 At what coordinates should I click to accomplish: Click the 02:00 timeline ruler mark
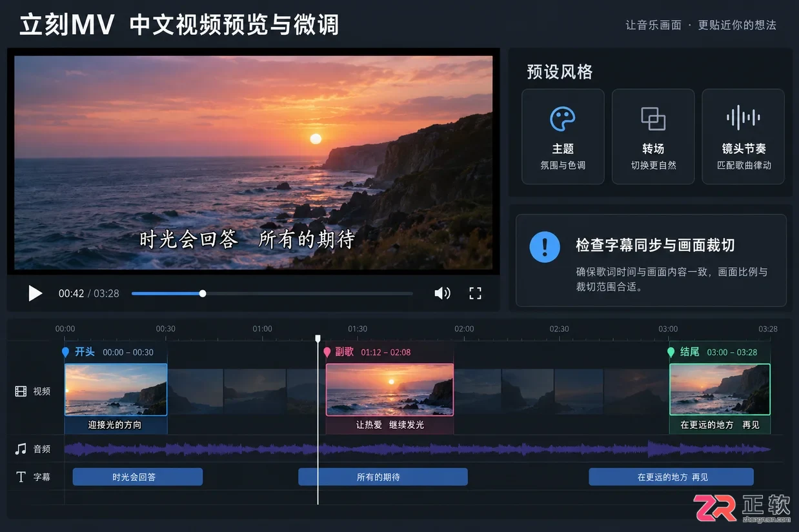(464, 329)
